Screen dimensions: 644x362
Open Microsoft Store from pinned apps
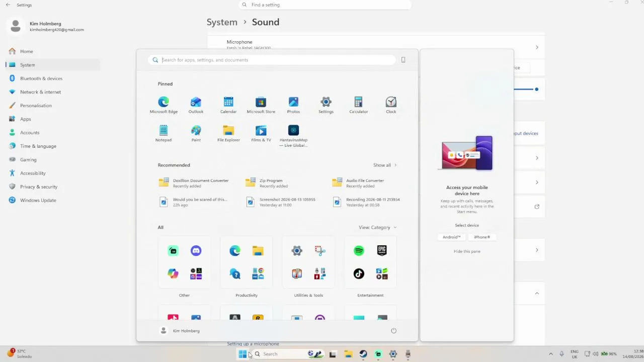pyautogui.click(x=261, y=105)
